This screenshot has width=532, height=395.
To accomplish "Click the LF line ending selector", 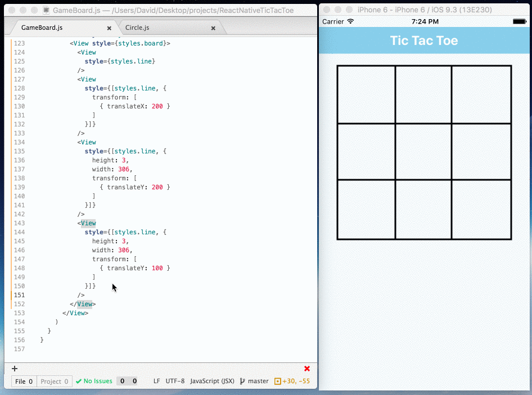I will click(156, 381).
